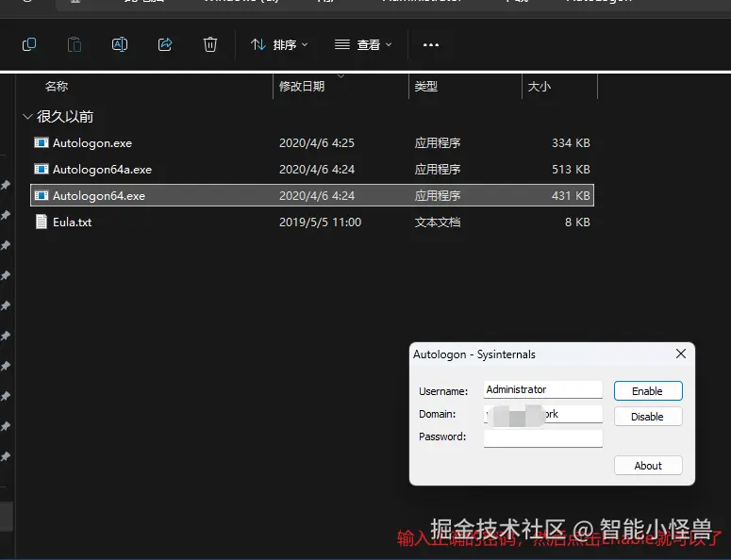
Task: Click the Rename icon in Explorer toolbar
Action: (x=120, y=44)
